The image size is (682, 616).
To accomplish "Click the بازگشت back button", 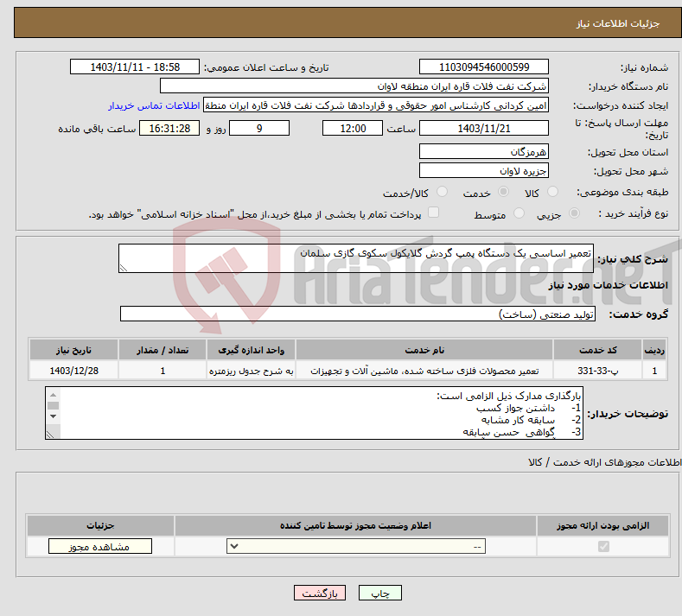I will pos(320,593).
